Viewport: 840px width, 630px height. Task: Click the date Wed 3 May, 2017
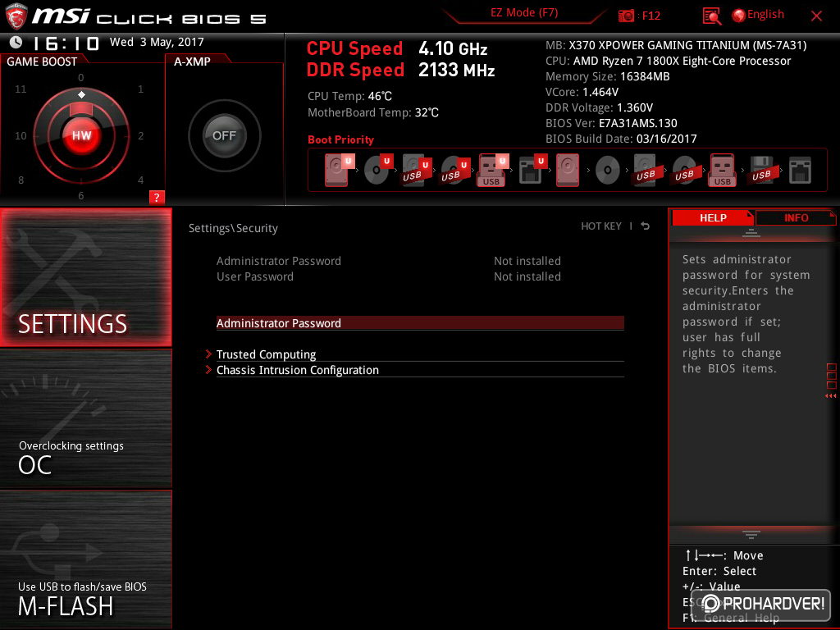(x=157, y=43)
